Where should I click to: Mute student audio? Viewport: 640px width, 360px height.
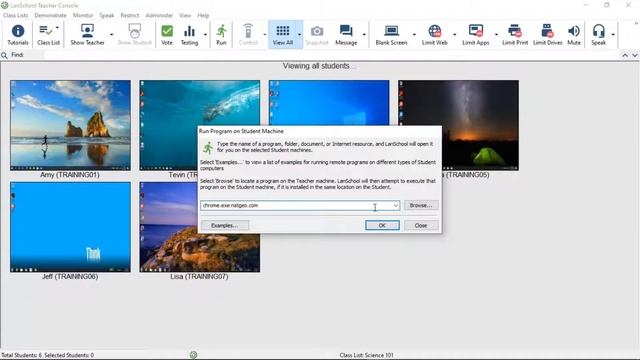tap(574, 34)
